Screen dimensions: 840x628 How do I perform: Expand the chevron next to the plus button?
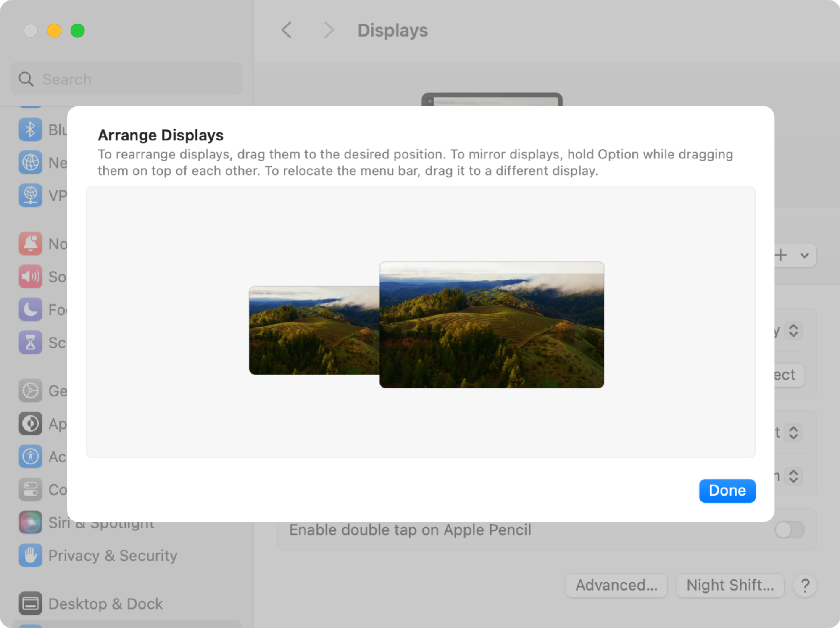click(x=805, y=255)
